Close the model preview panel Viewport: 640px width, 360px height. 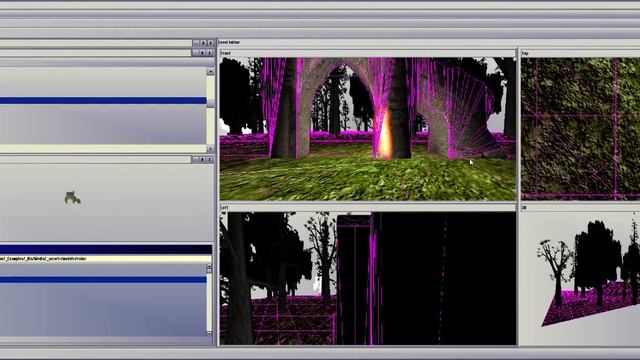pos(210,159)
